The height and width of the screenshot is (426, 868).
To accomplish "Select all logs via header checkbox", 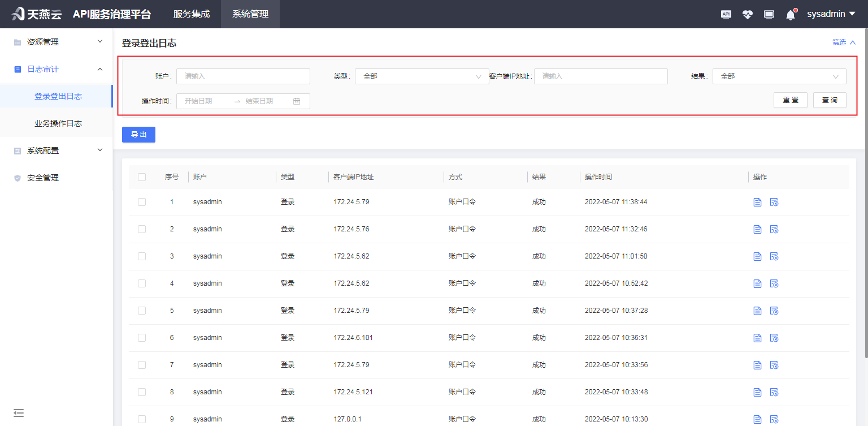I will [142, 177].
